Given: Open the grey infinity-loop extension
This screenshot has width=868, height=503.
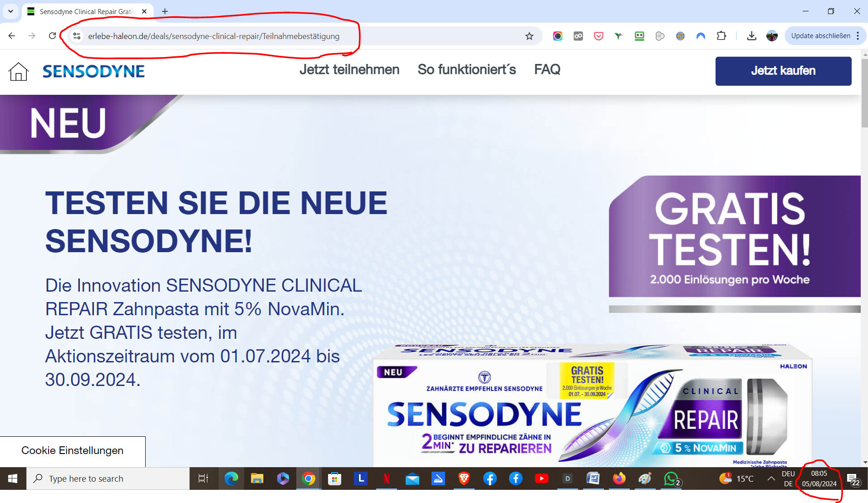Looking at the screenshot, I should 578,36.
